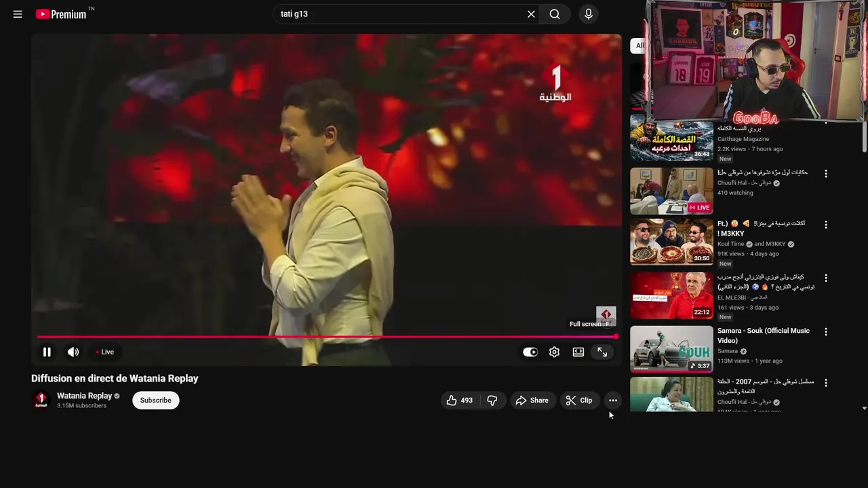The image size is (868, 488).
Task: Open Watania Replay channel name link
Action: 84,396
